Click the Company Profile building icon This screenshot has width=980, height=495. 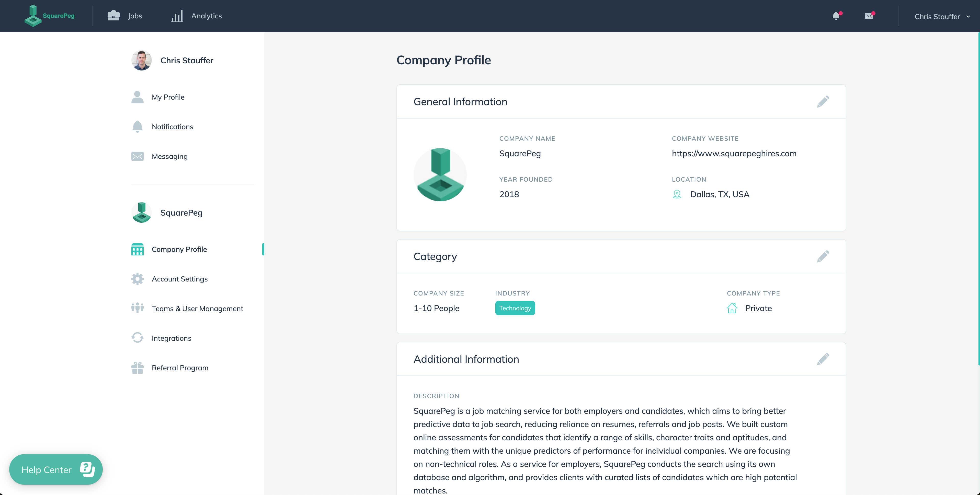pos(137,249)
